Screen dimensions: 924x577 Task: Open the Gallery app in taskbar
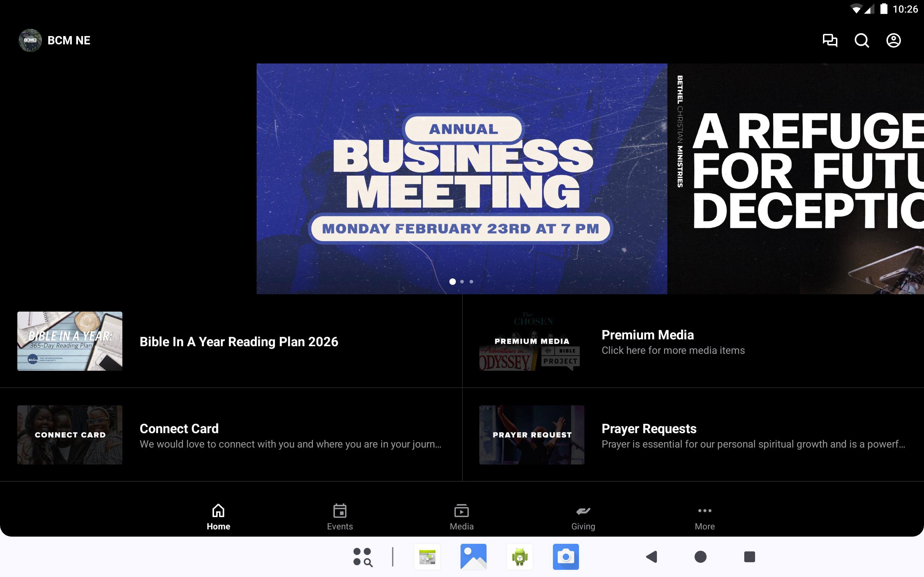coord(473,557)
